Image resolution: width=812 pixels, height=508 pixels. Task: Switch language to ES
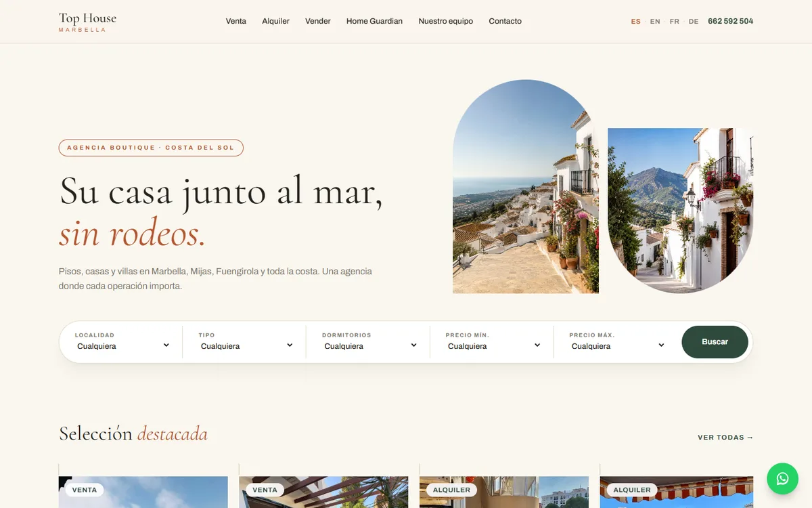tap(636, 22)
